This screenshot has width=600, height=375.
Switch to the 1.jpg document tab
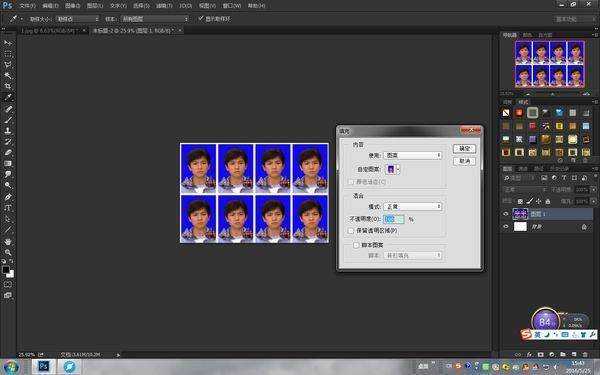51,30
